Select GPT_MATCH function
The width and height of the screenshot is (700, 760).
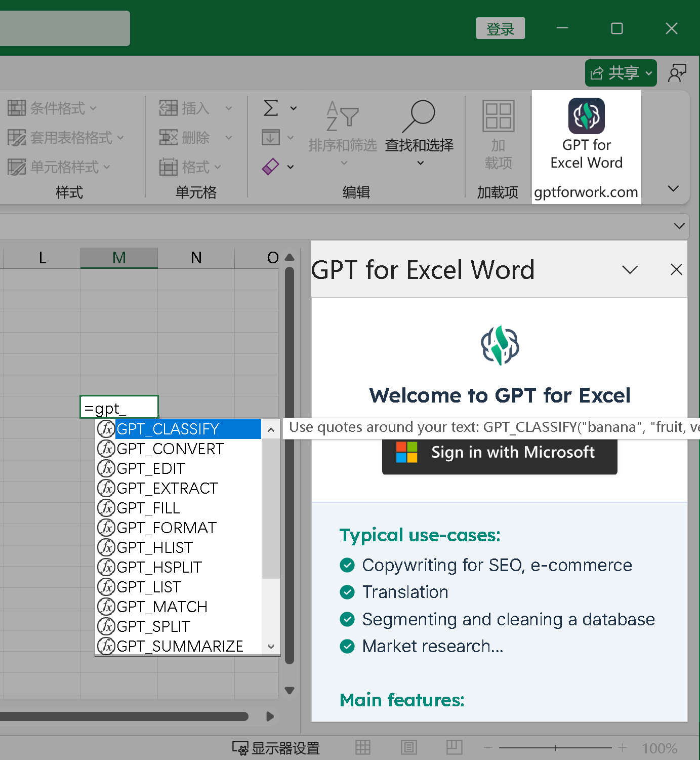pyautogui.click(x=178, y=607)
